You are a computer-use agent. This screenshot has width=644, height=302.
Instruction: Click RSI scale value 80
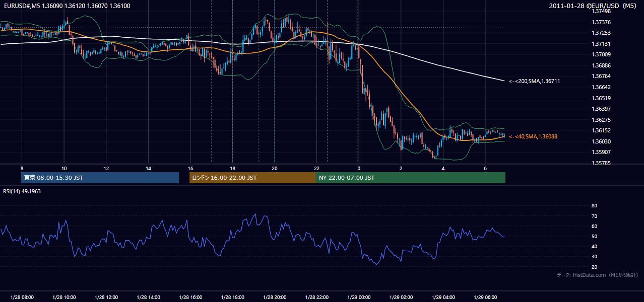pos(594,206)
